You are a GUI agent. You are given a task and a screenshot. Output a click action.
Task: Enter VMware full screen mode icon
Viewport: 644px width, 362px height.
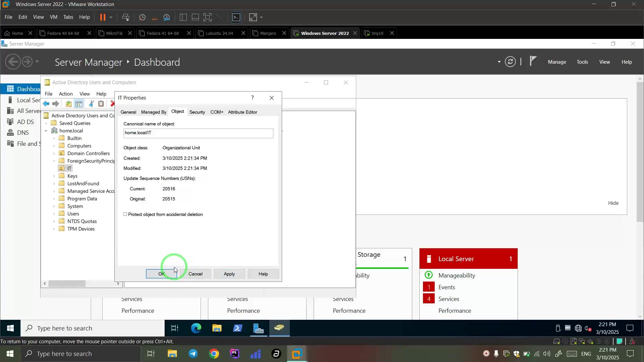pyautogui.click(x=208, y=17)
